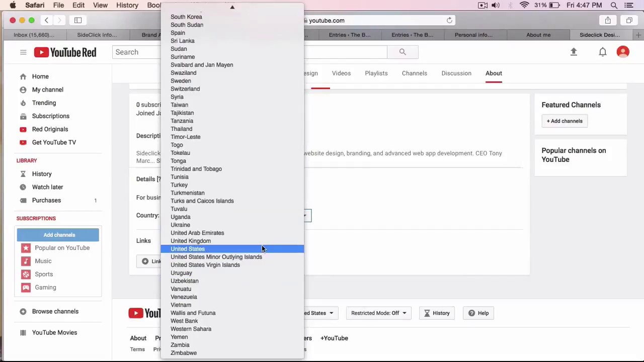
Task: Open Subscriptions in sidebar
Action: (51, 116)
